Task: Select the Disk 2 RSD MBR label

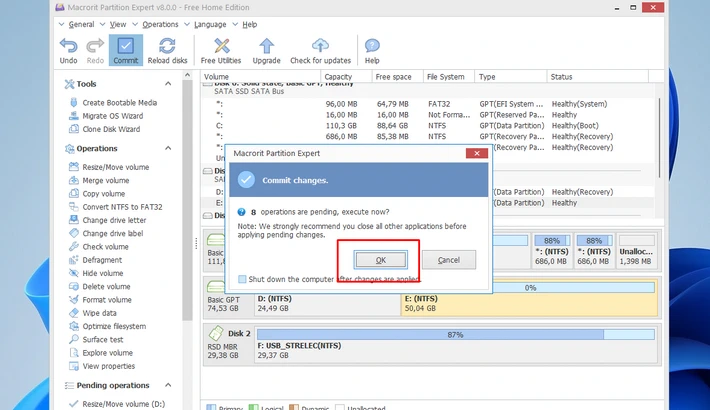Action: 229,344
